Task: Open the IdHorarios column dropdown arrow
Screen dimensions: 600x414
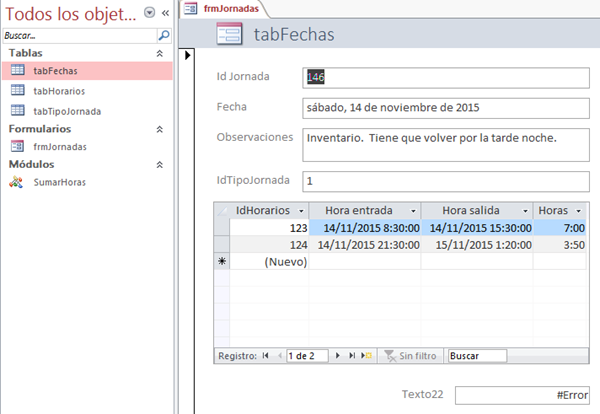Action: point(301,211)
